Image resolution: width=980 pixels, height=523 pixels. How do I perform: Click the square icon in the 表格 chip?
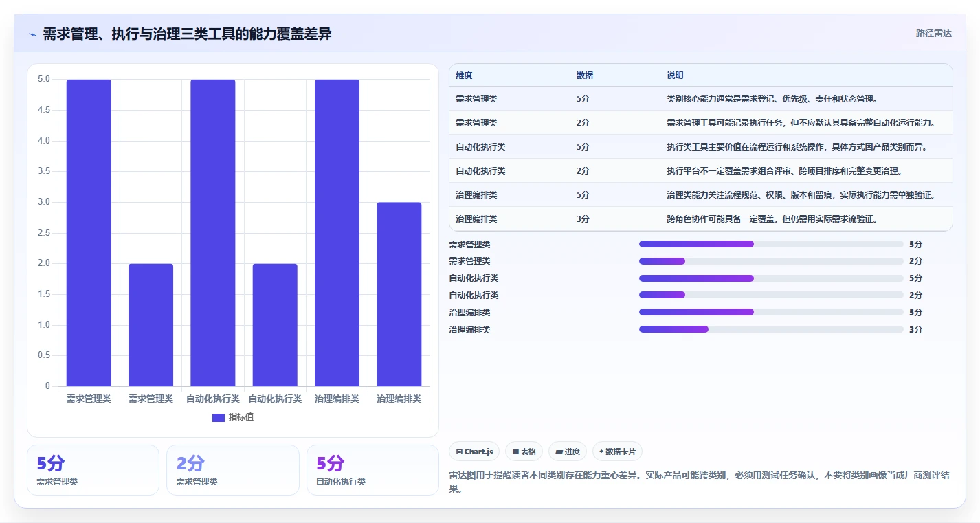tap(515, 452)
